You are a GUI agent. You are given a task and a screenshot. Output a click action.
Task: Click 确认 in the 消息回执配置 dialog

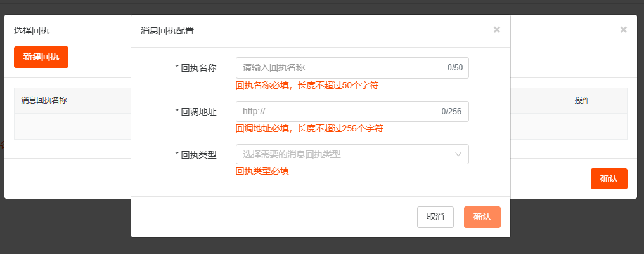482,217
